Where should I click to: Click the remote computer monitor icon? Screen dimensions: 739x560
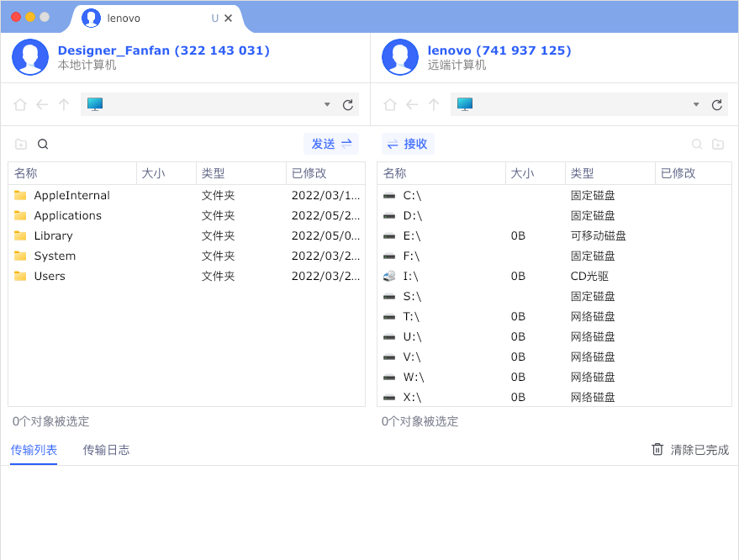(465, 104)
